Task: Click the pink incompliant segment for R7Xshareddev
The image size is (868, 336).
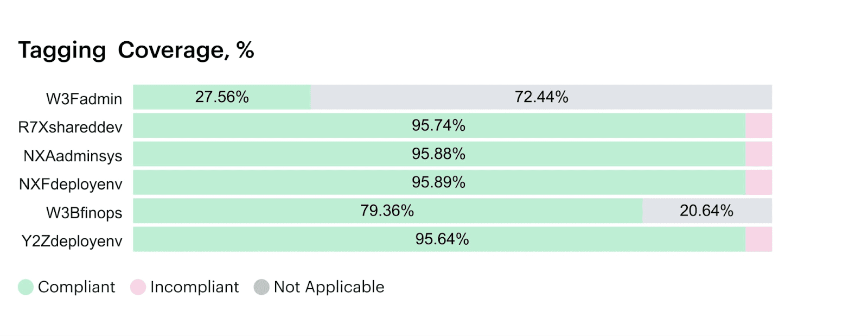Action: (x=758, y=125)
